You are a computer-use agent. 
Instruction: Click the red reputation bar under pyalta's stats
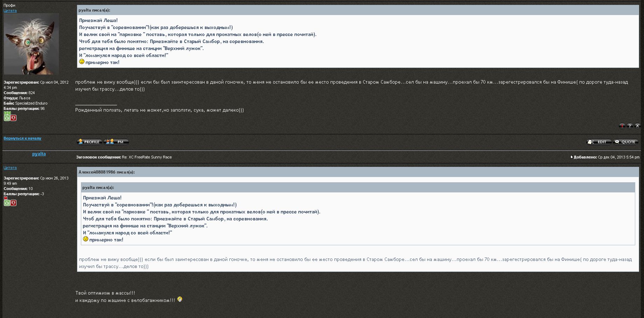(6, 198)
